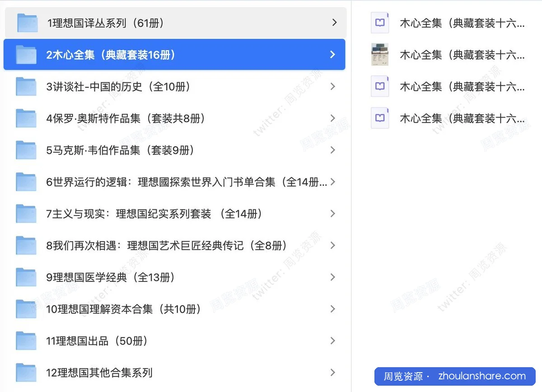Viewport: 542px width, 392px height.
Task: Click the label 12理想国其他合集系列
Action: tap(99, 373)
